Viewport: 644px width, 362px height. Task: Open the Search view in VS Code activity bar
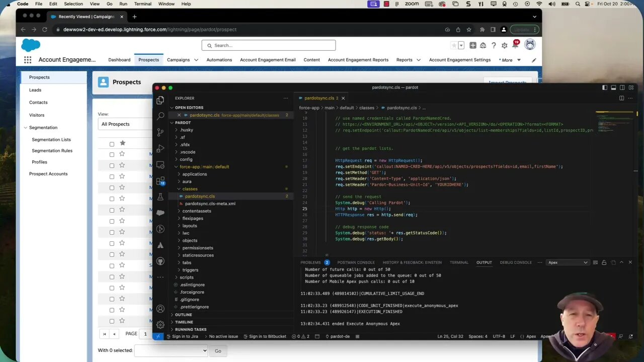click(x=160, y=116)
